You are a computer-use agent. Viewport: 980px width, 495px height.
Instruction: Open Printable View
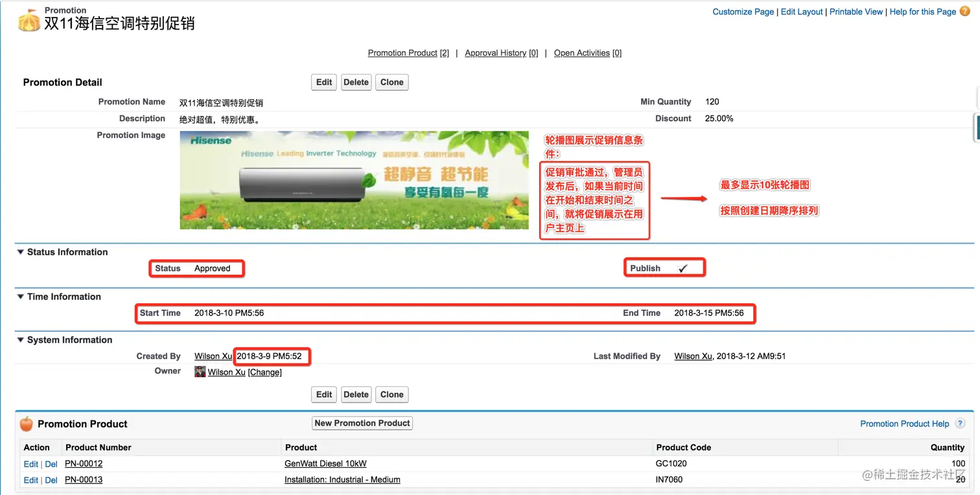click(x=856, y=12)
